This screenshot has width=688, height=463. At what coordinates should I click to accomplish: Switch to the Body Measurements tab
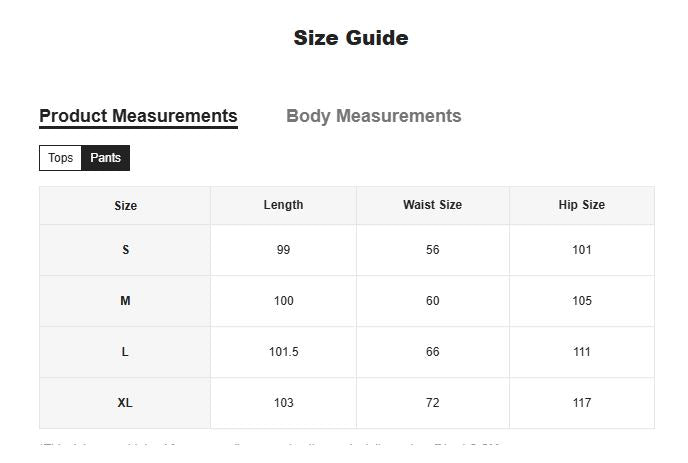(373, 116)
